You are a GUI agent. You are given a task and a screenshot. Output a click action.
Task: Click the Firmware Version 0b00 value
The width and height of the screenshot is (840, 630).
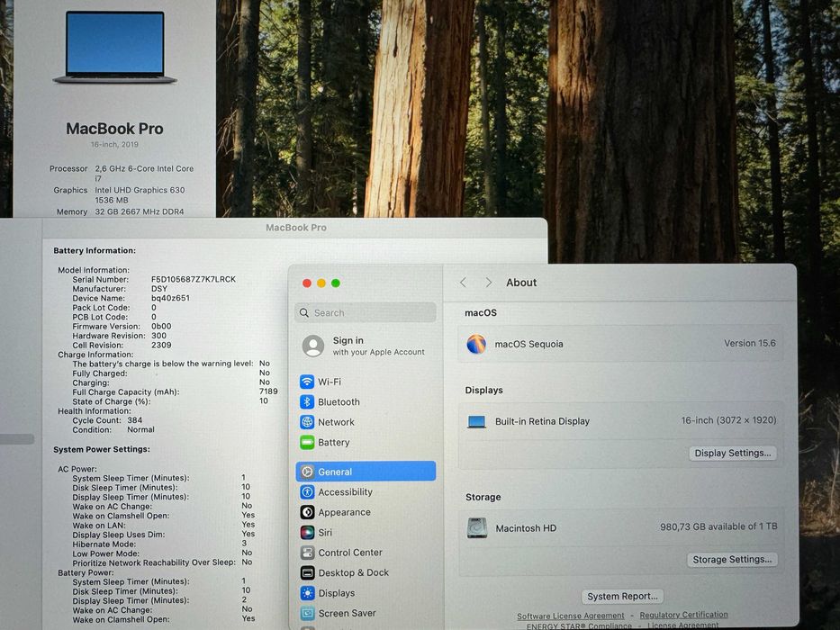click(161, 326)
